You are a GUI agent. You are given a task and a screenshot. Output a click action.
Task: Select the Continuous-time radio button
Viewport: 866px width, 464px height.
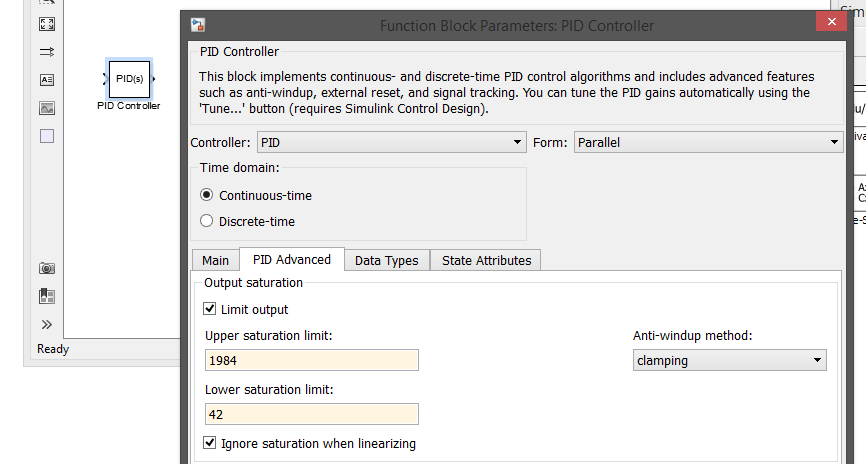207,196
